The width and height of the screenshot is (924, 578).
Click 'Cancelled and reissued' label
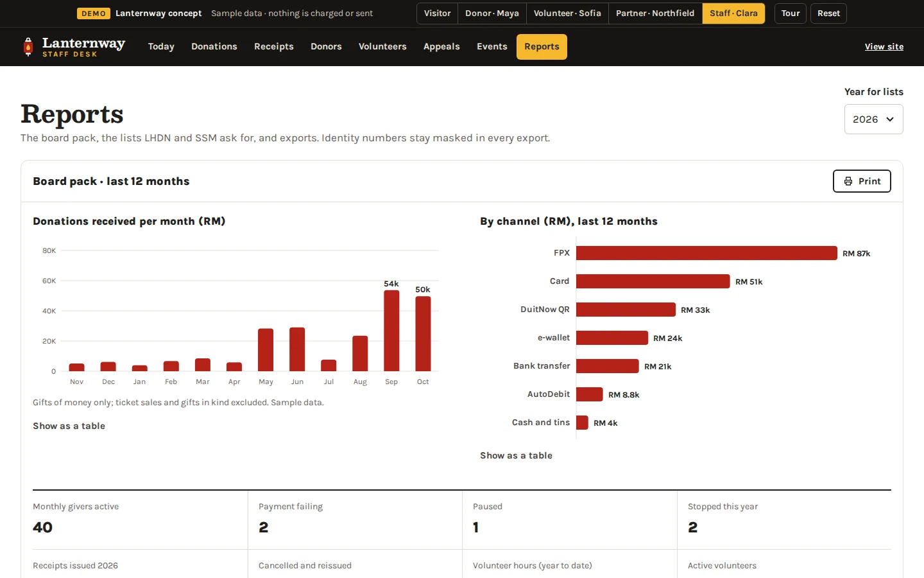305,566
